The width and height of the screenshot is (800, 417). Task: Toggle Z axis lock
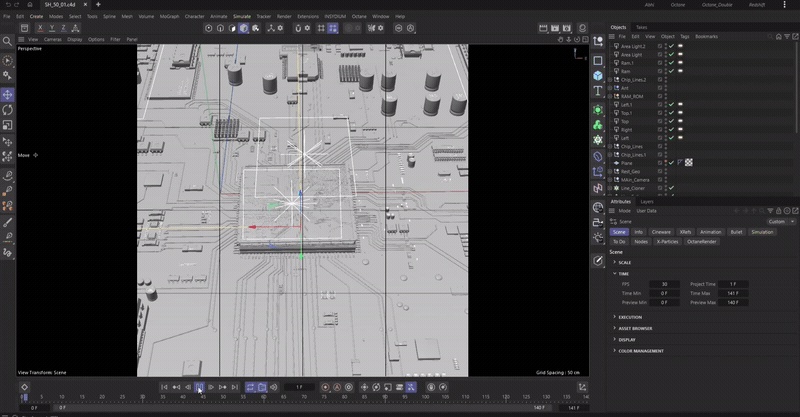coord(63,28)
